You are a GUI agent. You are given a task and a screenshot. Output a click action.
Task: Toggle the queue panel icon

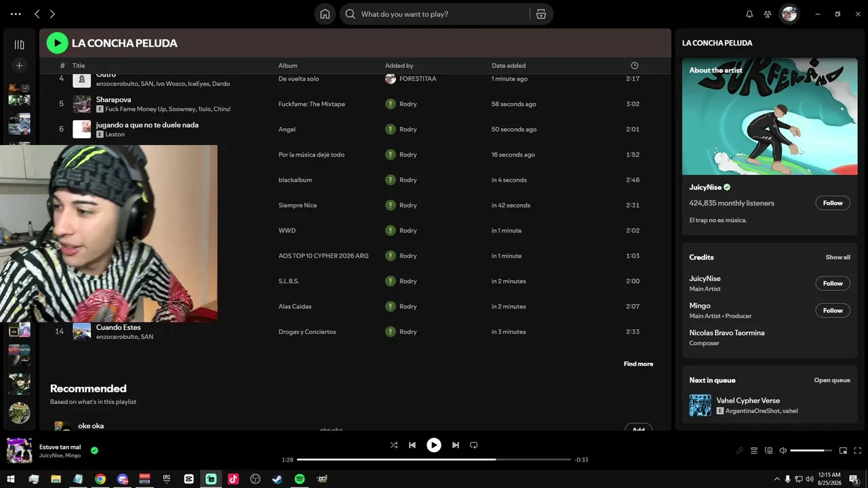point(754,451)
